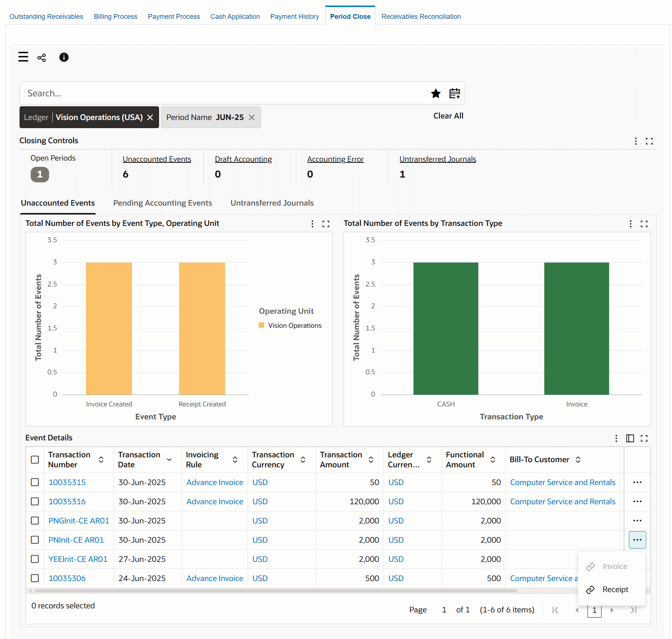Open Event Details options menu
This screenshot has width=672, height=639.
[616, 438]
